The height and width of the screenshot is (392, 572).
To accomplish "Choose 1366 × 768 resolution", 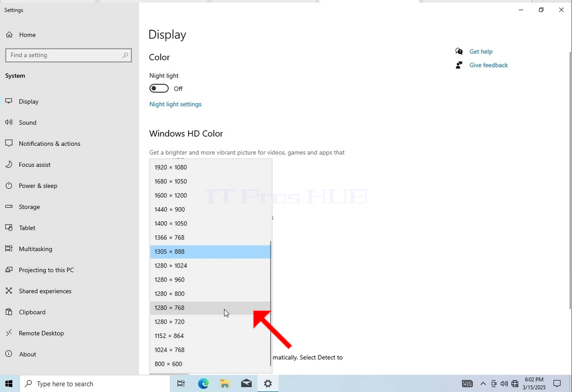I will click(x=211, y=237).
